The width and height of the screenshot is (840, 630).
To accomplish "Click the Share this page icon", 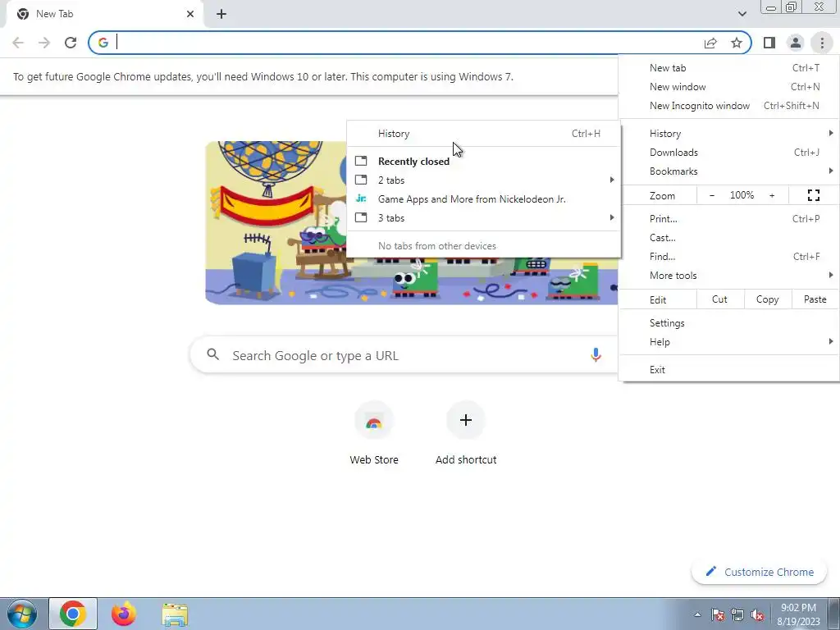I will 710,43.
